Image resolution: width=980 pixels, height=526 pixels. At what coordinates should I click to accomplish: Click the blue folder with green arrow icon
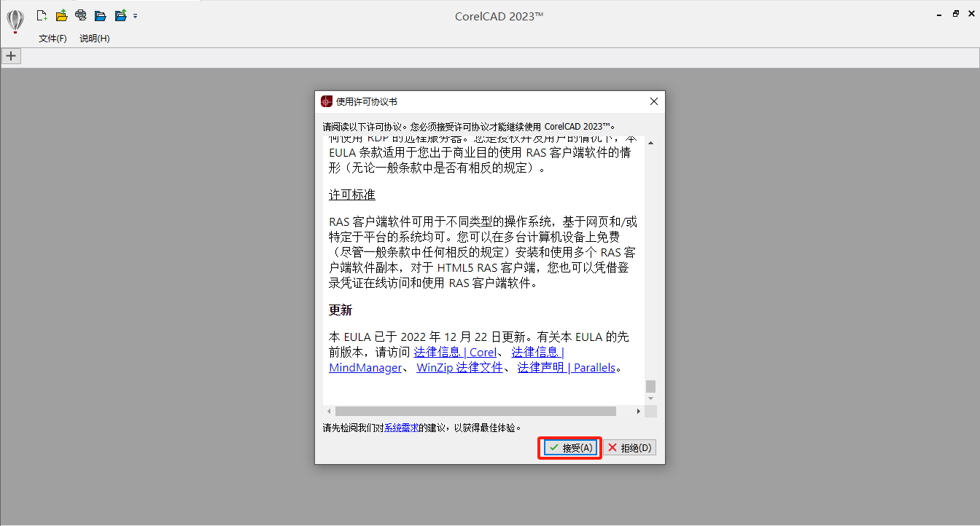click(x=120, y=15)
